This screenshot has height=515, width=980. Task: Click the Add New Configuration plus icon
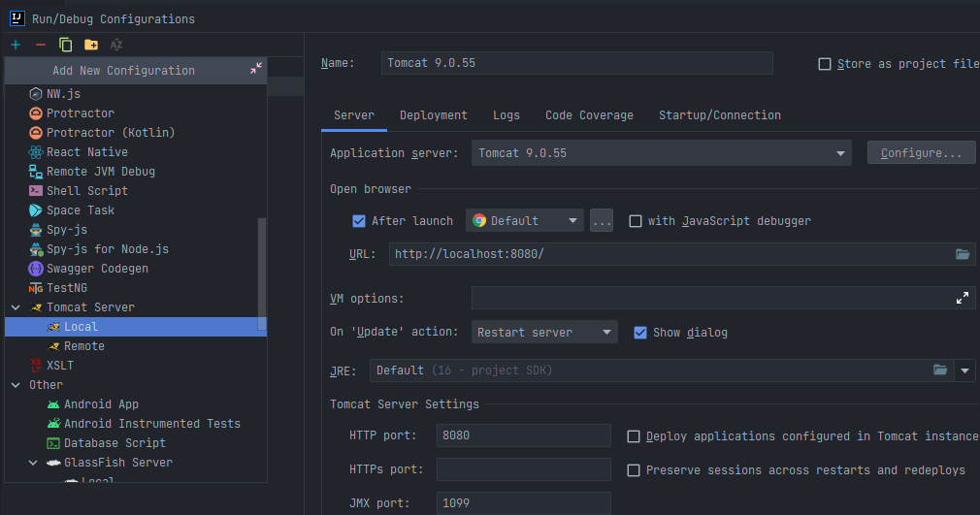coord(16,45)
